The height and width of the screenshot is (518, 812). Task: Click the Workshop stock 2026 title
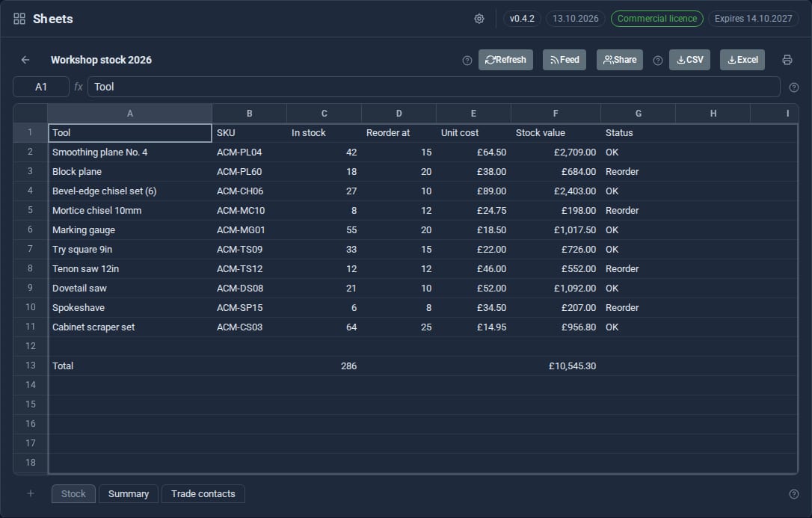click(101, 60)
